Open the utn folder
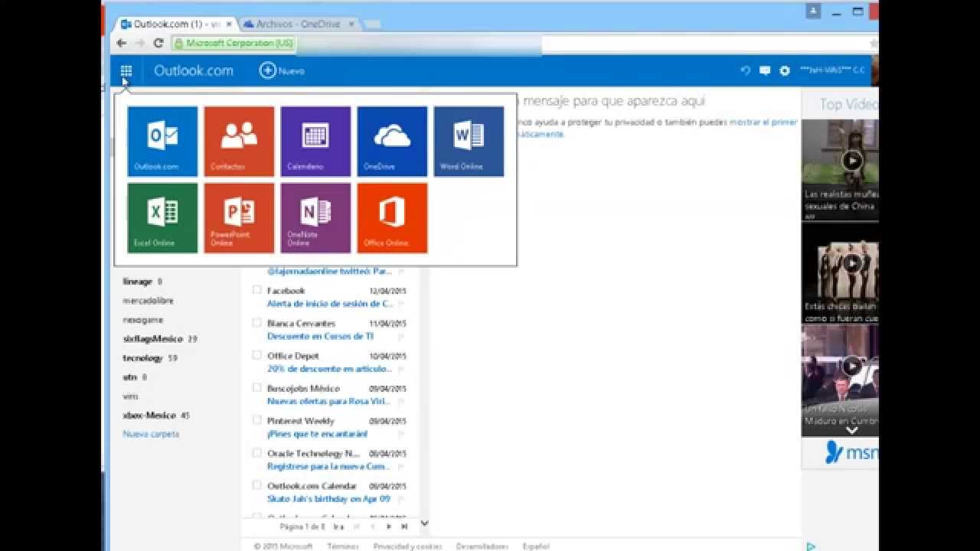This screenshot has height=551, width=980. pos(129,377)
